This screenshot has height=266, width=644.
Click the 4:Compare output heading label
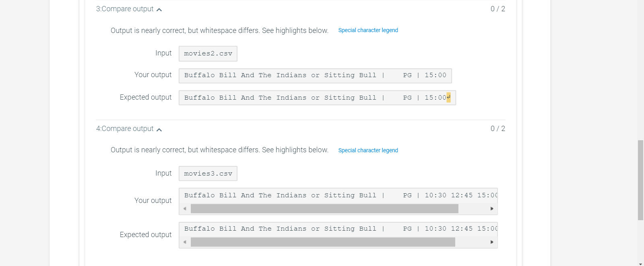(x=124, y=129)
